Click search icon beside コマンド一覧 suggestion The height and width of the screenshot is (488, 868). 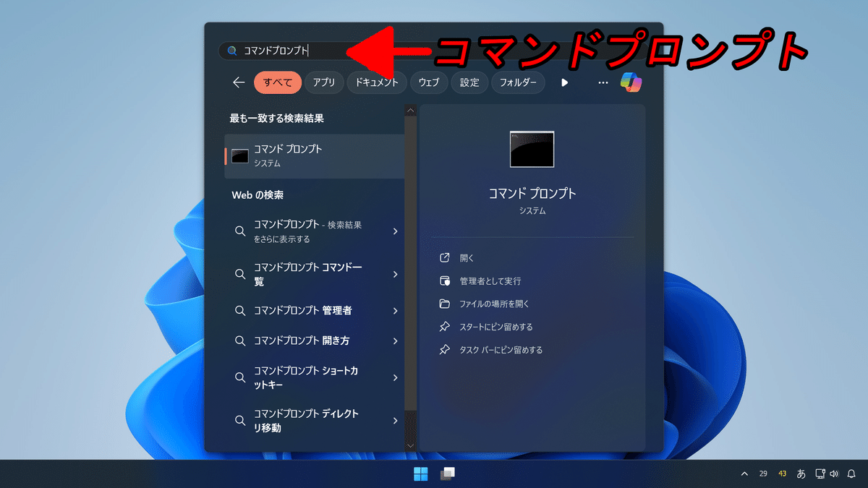point(240,274)
